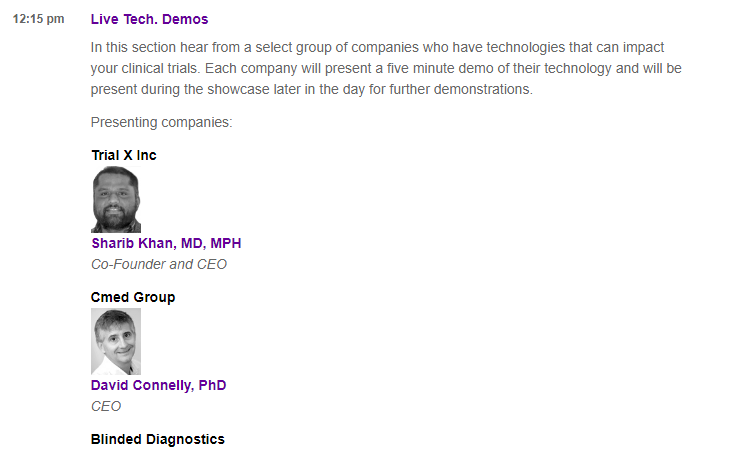The height and width of the screenshot is (452, 751).
Task: Click the "CEO" title under David Connelly
Action: pos(106,406)
